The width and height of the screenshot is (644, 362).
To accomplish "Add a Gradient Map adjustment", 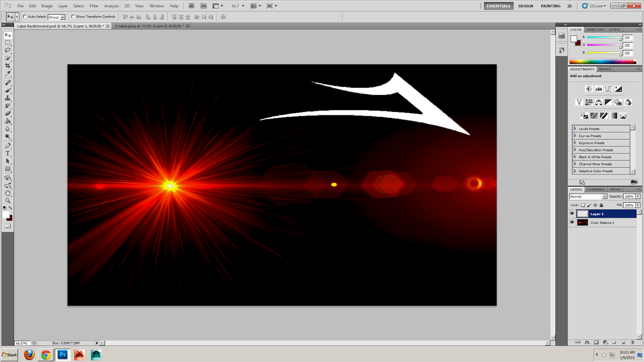I will click(x=613, y=116).
